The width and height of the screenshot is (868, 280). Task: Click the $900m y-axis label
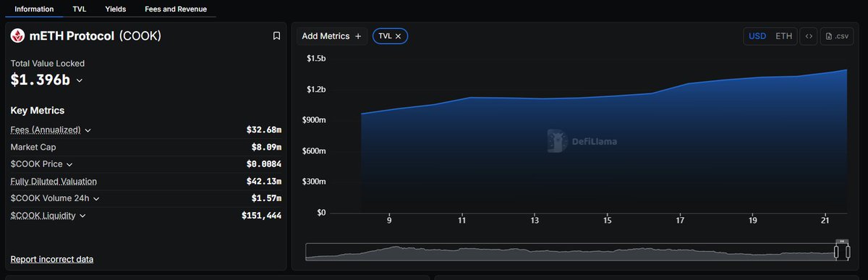315,120
